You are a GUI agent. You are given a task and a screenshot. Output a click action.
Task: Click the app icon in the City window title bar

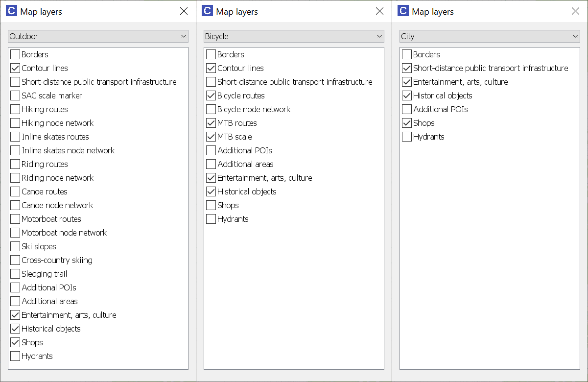(403, 11)
